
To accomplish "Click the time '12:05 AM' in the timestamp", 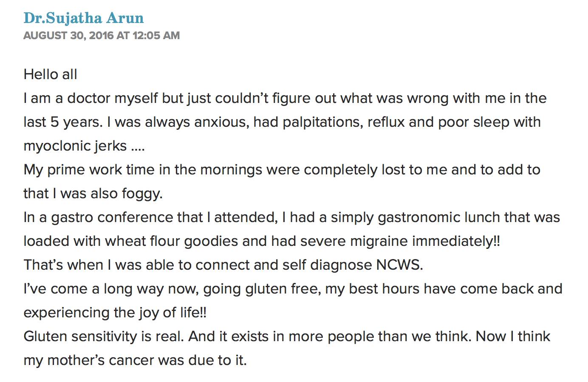I will click(156, 35).
